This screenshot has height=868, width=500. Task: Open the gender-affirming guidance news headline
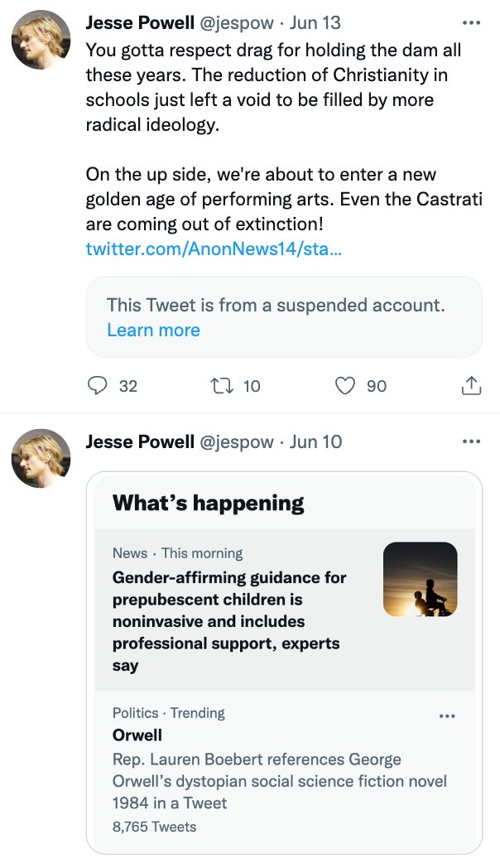229,621
